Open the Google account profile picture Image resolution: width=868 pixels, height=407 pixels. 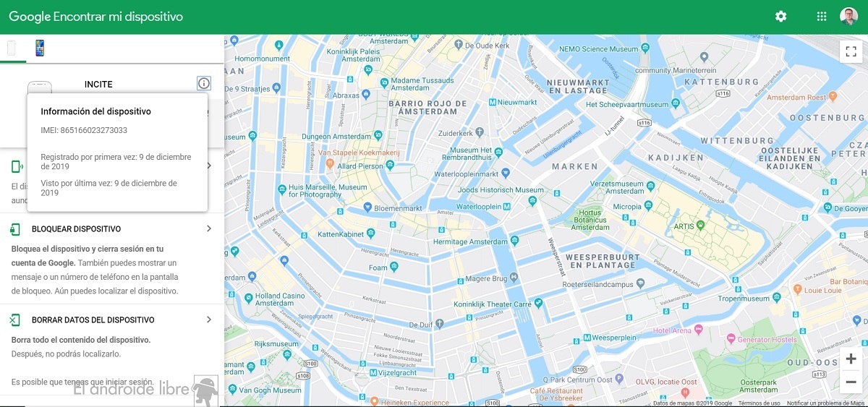click(848, 16)
